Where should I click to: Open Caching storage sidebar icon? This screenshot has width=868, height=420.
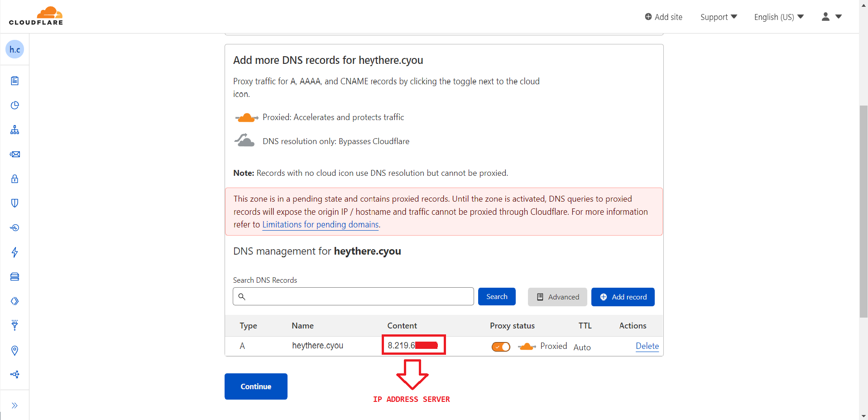click(x=14, y=276)
